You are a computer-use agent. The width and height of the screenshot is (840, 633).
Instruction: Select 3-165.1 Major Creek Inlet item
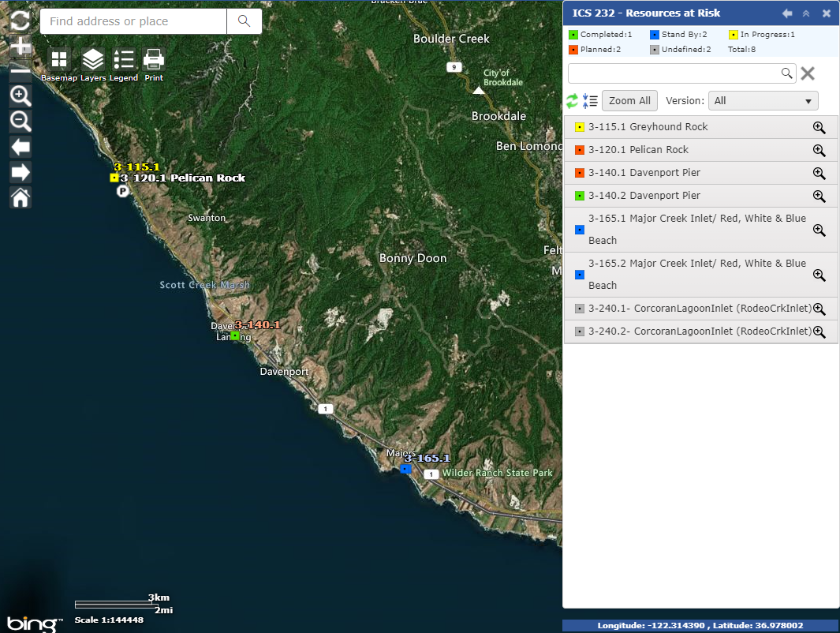pos(686,230)
